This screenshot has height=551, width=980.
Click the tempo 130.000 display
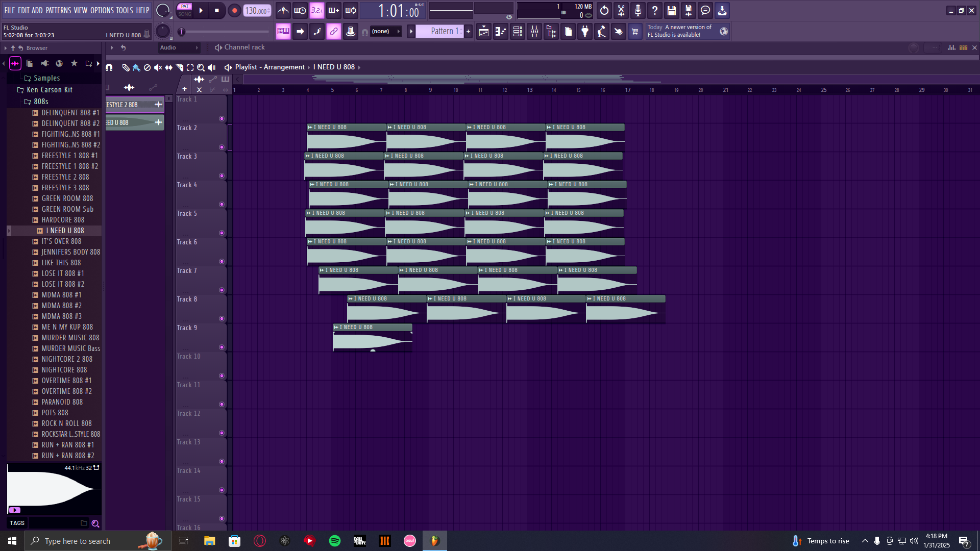[x=257, y=11]
